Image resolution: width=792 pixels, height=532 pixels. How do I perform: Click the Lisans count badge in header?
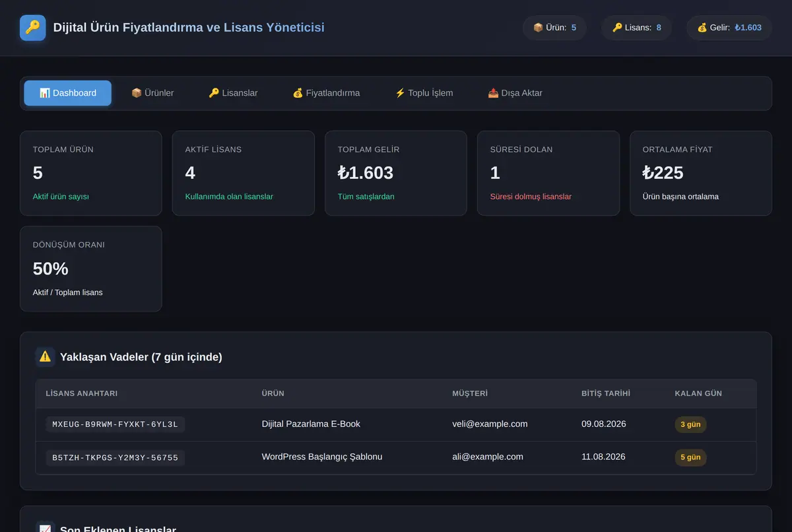pyautogui.click(x=636, y=28)
